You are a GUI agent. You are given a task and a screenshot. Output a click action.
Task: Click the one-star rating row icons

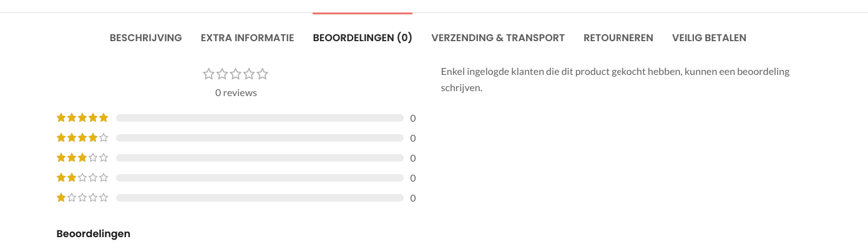[x=82, y=197]
